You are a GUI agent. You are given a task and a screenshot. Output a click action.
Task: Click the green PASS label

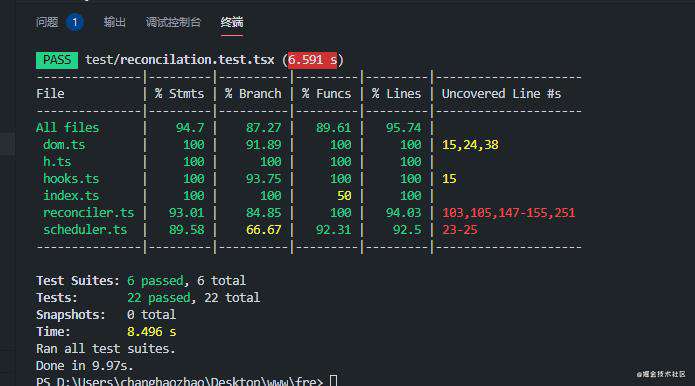(57, 60)
